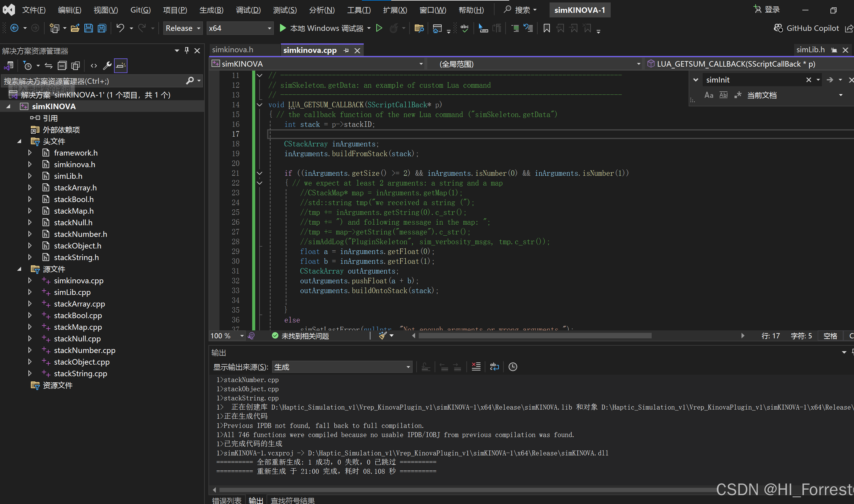Select stackArray.h in Solution Explorer
The width and height of the screenshot is (854, 504).
75,187
